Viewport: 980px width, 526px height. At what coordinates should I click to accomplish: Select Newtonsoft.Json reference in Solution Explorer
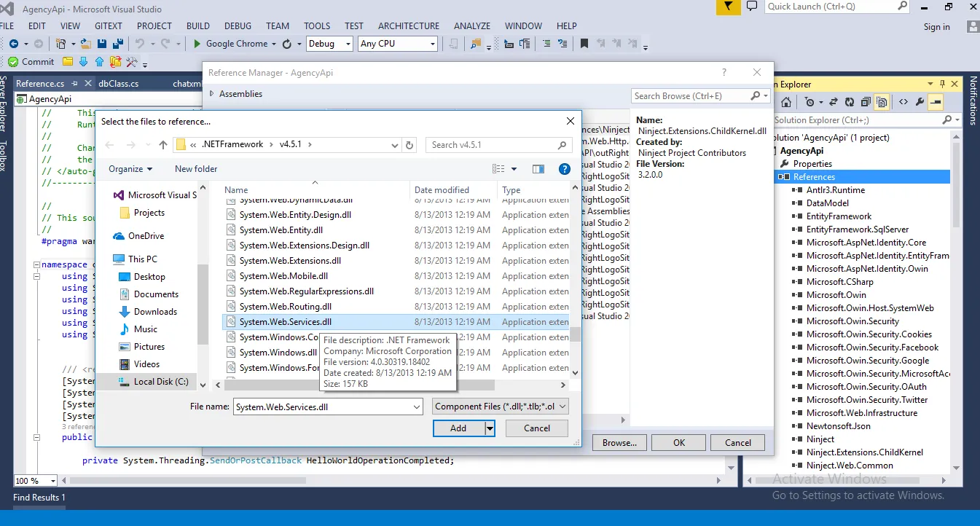click(838, 426)
